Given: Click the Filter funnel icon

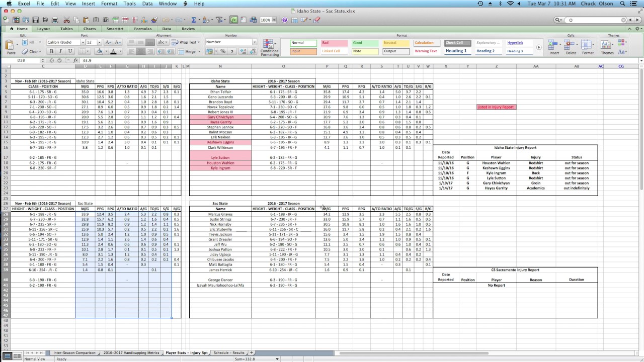Looking at the screenshot, I should [220, 20].
